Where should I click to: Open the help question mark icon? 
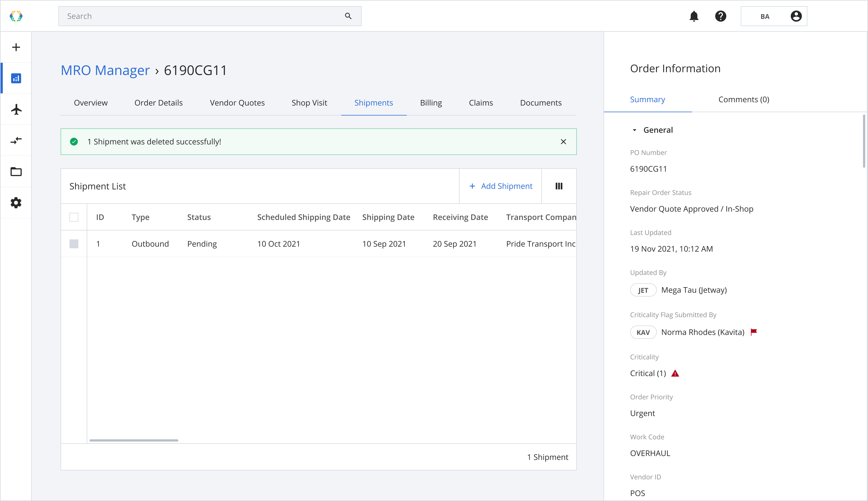[x=720, y=16]
